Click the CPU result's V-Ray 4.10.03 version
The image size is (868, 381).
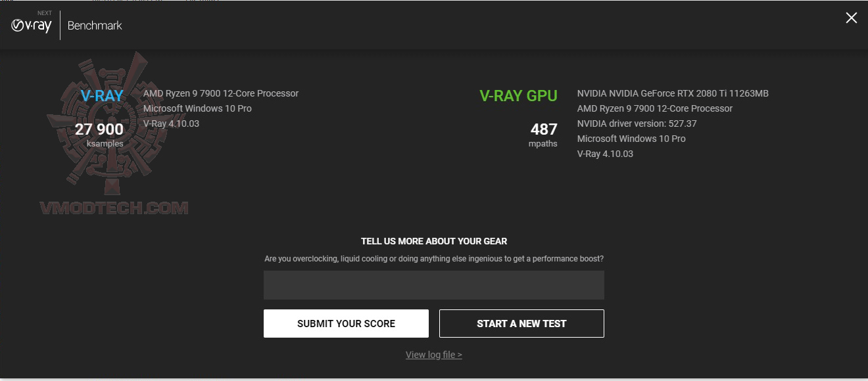pyautogui.click(x=171, y=123)
